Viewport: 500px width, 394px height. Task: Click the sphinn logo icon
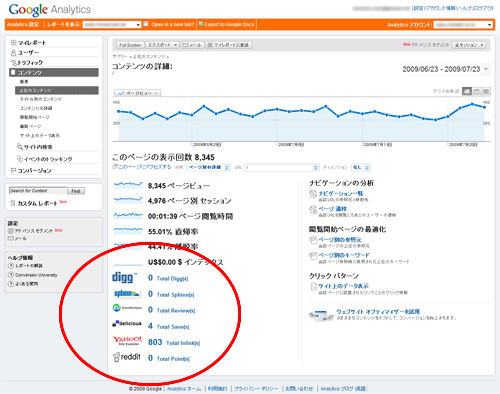click(127, 294)
